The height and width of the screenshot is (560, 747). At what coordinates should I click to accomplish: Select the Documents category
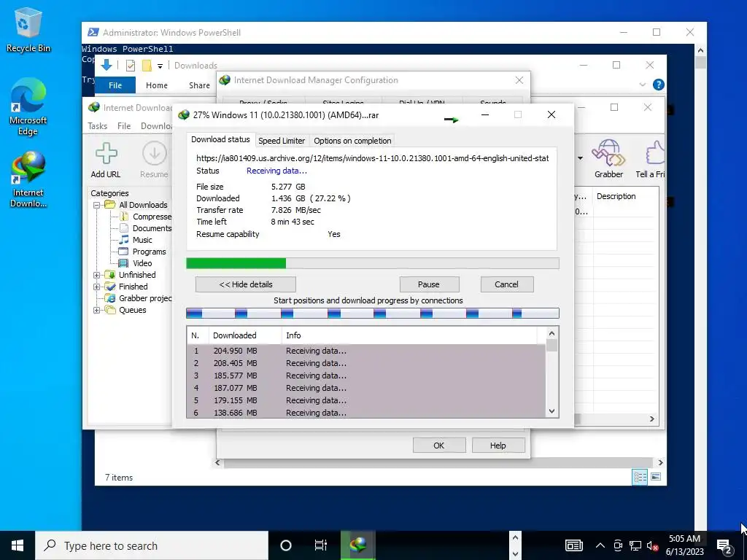pyautogui.click(x=146, y=228)
